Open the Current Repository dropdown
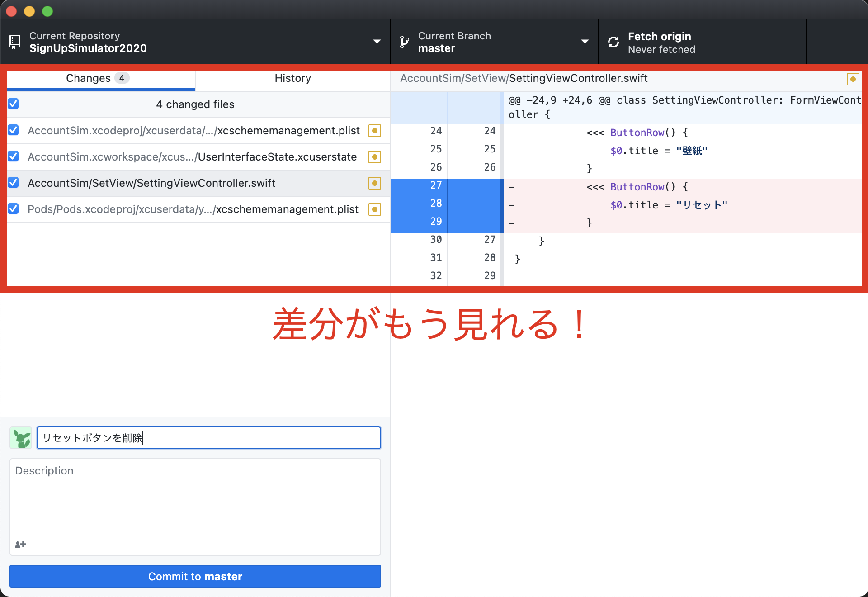 [377, 42]
